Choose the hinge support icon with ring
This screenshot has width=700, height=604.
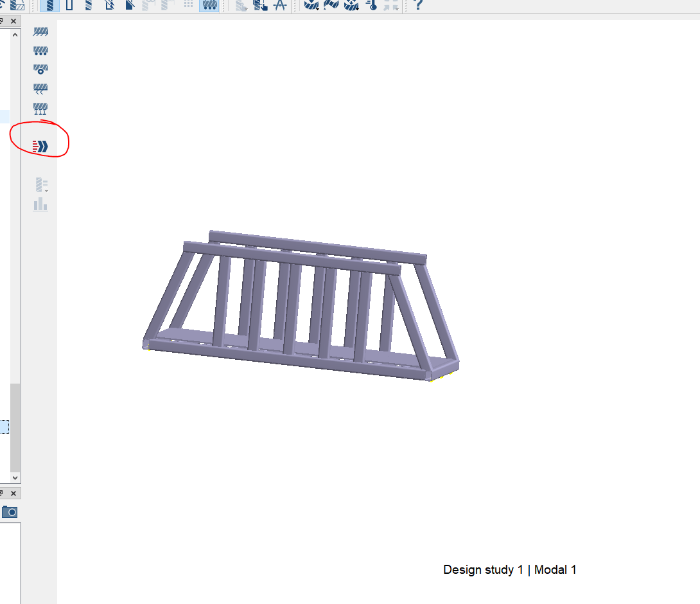(x=41, y=69)
